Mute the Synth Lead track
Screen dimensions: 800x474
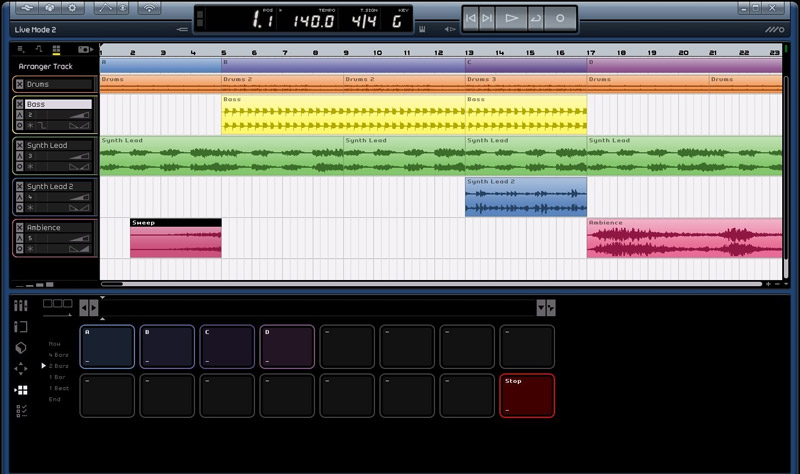point(19,145)
